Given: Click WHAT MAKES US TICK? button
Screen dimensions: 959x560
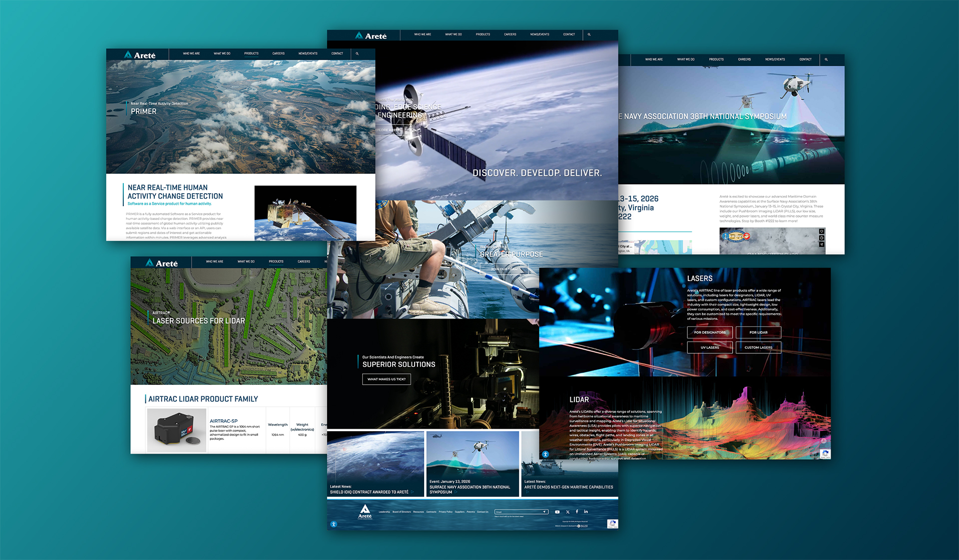Looking at the screenshot, I should click(386, 379).
